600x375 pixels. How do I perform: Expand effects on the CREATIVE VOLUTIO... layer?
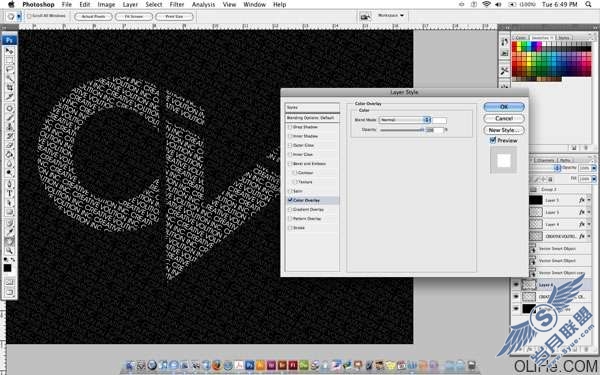pyautogui.click(x=589, y=236)
